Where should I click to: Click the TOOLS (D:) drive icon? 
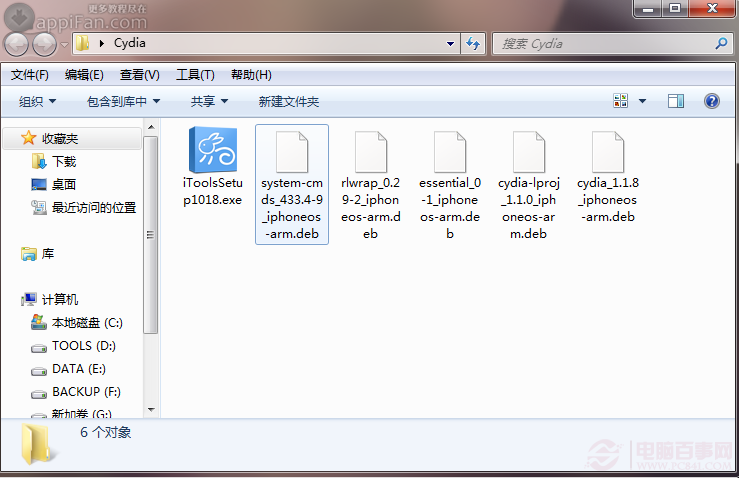point(39,348)
